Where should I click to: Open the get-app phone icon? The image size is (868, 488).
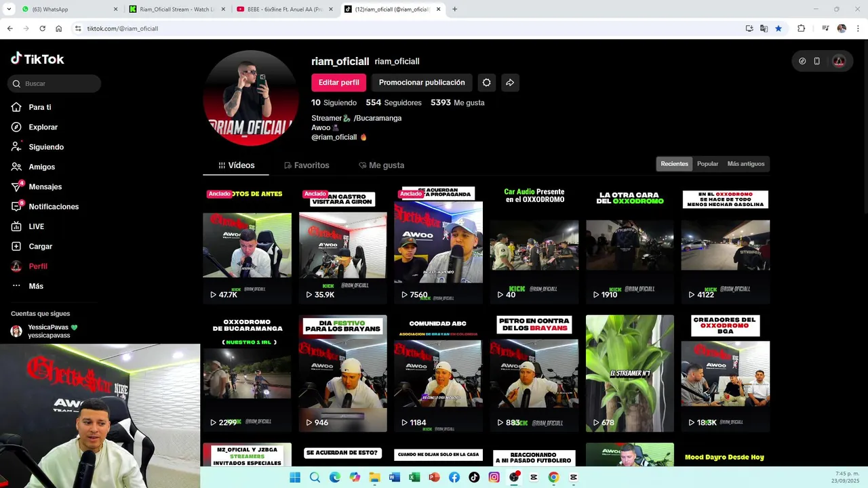point(817,61)
